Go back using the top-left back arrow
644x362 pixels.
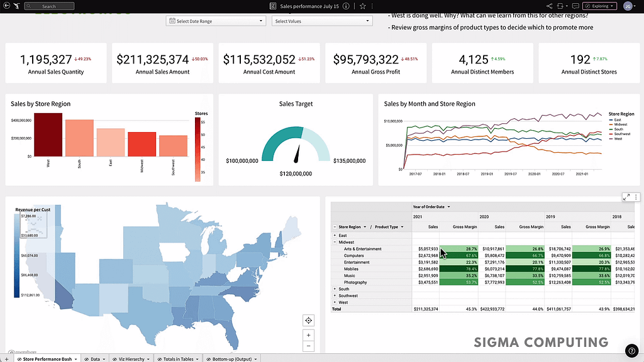tap(6, 6)
